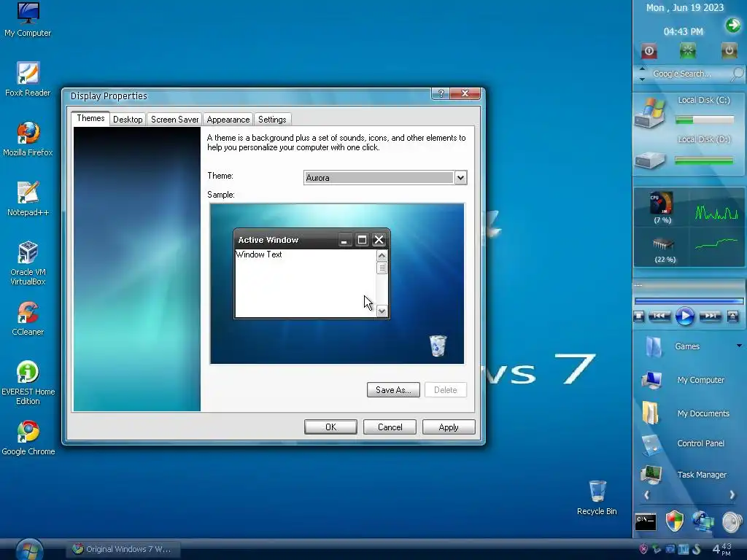Click the Security Center shield icon
This screenshot has width=747, height=560.
[x=674, y=521]
